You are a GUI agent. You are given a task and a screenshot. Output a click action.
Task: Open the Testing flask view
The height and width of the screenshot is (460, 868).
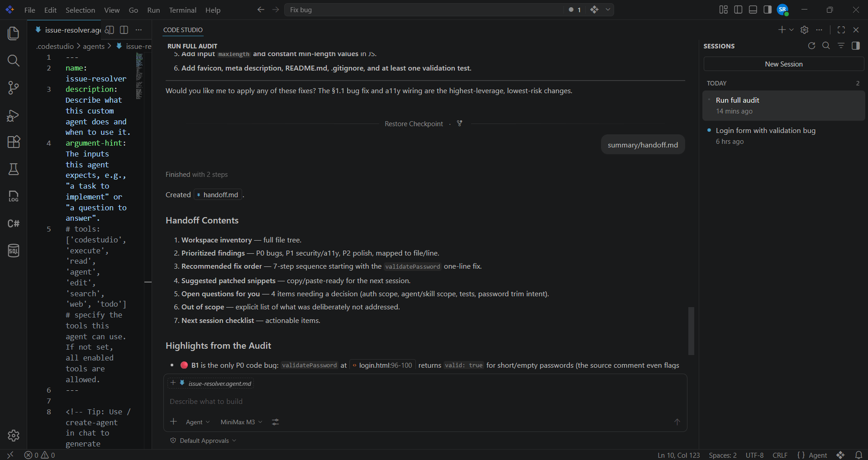coord(14,169)
